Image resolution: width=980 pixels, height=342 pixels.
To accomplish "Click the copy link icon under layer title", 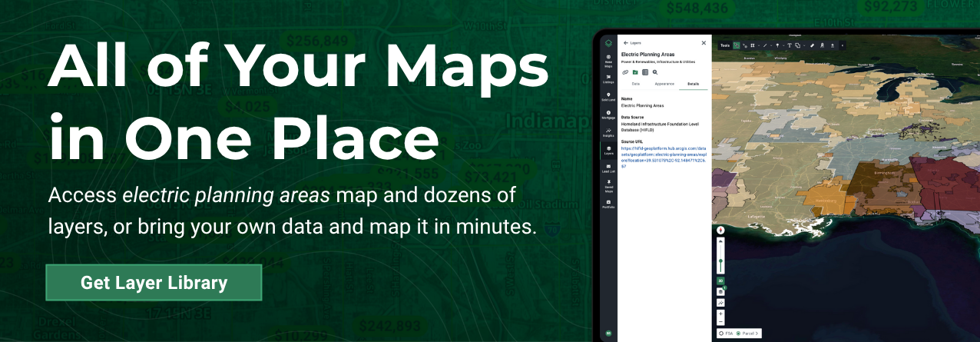I will point(625,71).
